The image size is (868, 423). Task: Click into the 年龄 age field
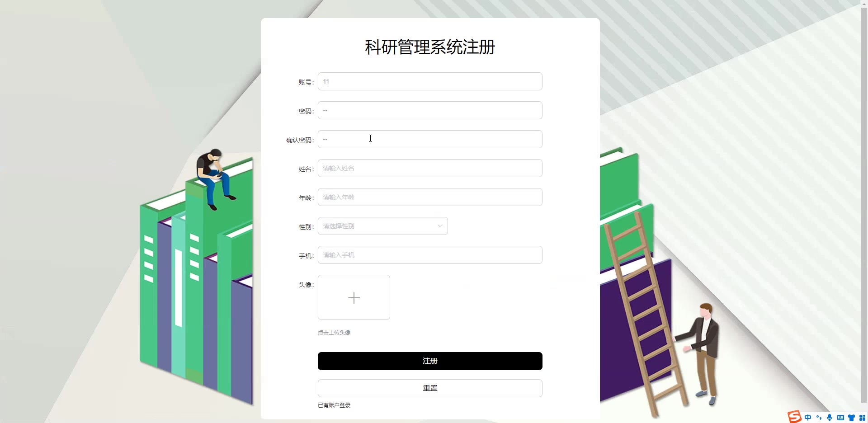[430, 197]
